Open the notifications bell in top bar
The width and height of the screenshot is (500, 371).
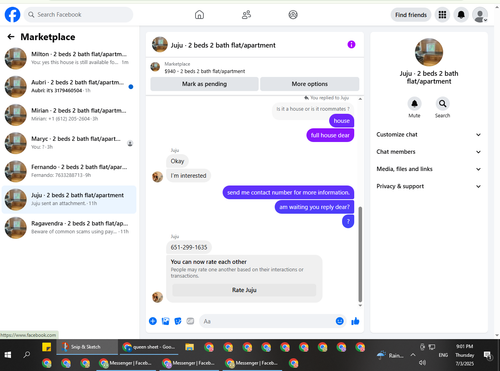tap(461, 15)
